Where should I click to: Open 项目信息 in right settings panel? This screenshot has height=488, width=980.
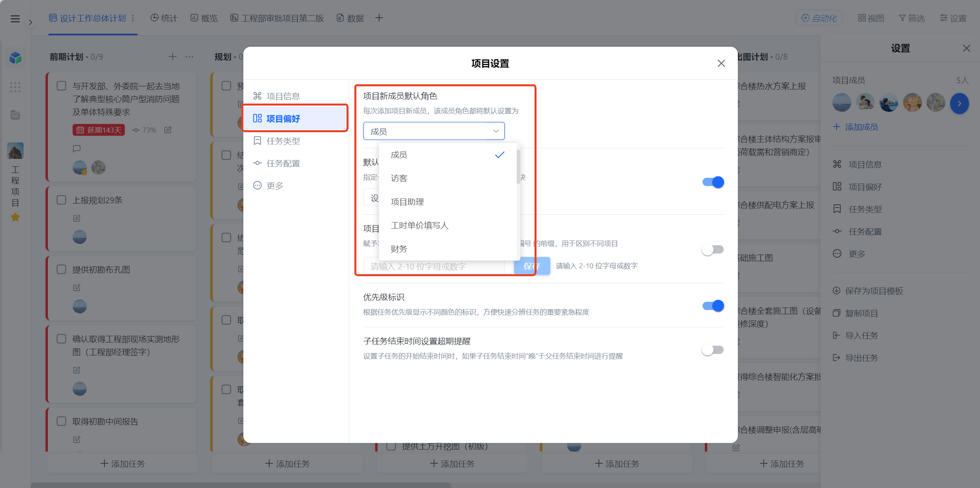pos(858,164)
